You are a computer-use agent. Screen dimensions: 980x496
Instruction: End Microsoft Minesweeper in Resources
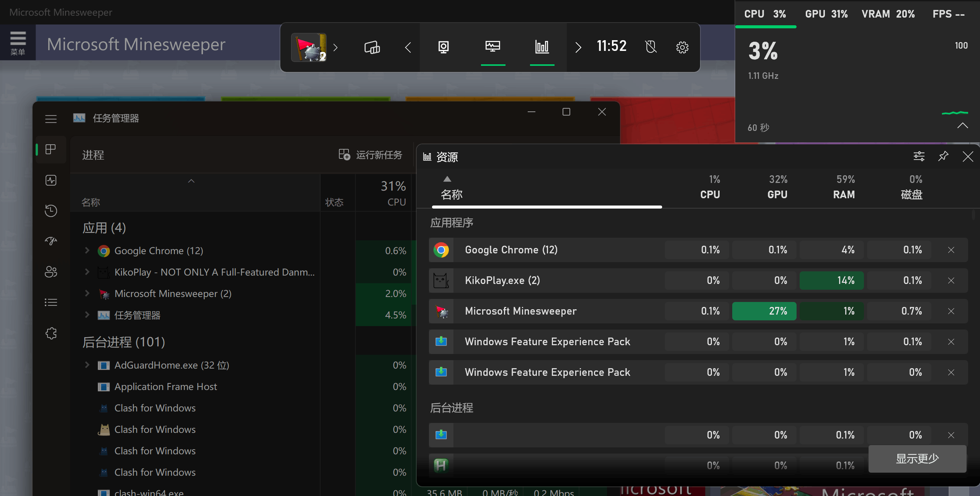tap(951, 311)
